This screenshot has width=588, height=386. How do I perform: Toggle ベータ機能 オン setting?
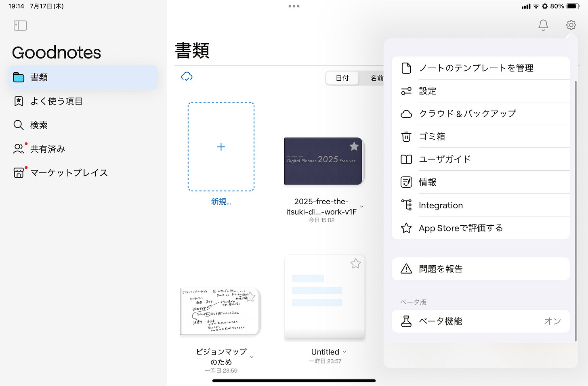coord(481,321)
